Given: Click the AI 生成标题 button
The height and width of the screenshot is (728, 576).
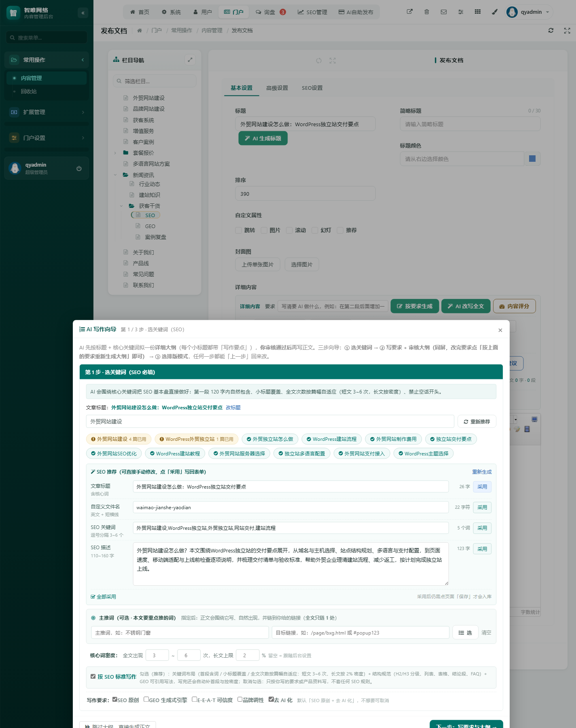Looking at the screenshot, I should 263,138.
